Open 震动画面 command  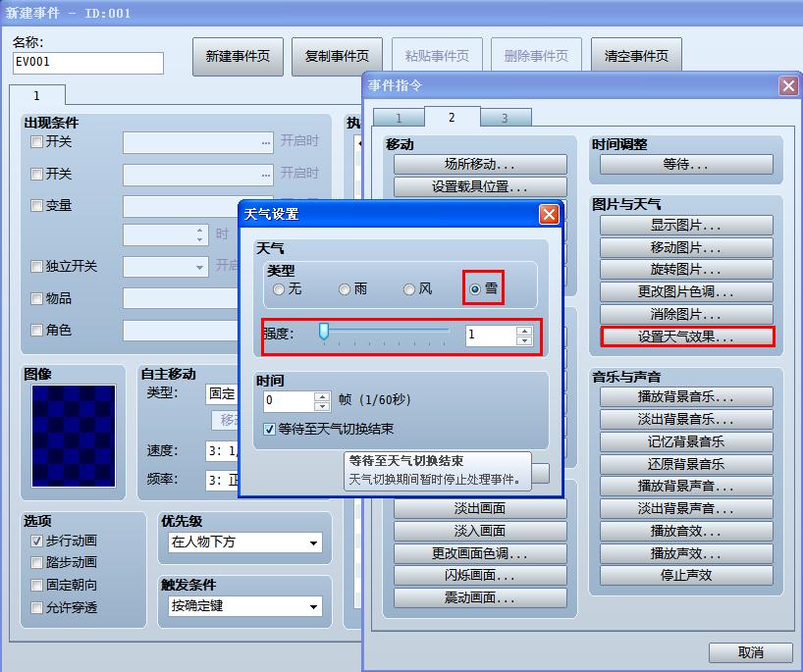click(x=480, y=597)
